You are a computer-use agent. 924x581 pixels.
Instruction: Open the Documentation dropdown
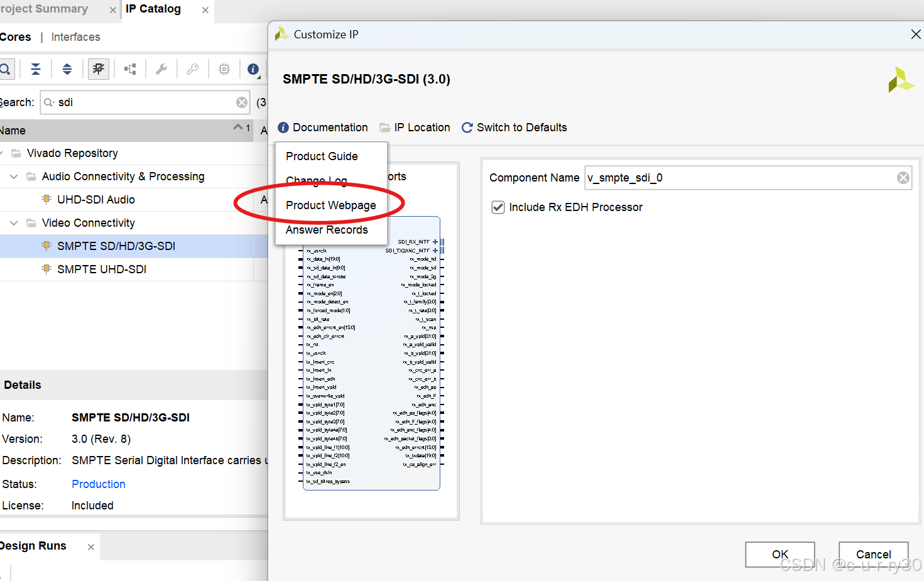tap(323, 128)
